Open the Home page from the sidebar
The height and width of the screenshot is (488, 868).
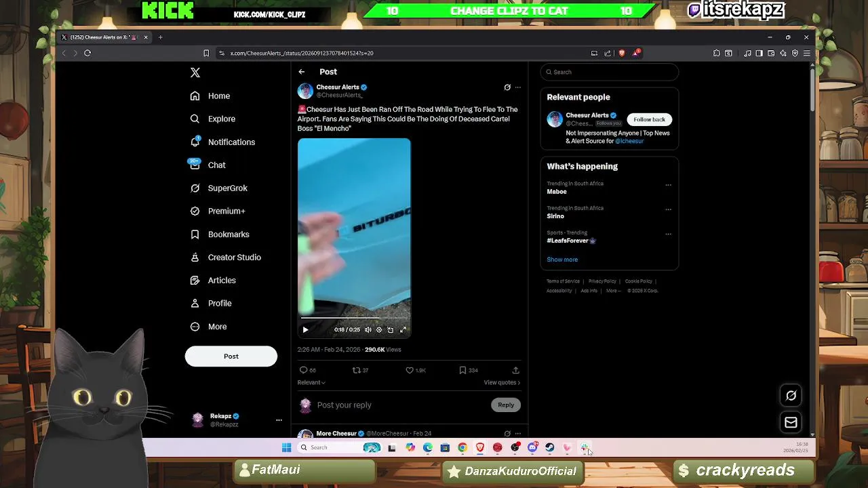pos(210,96)
